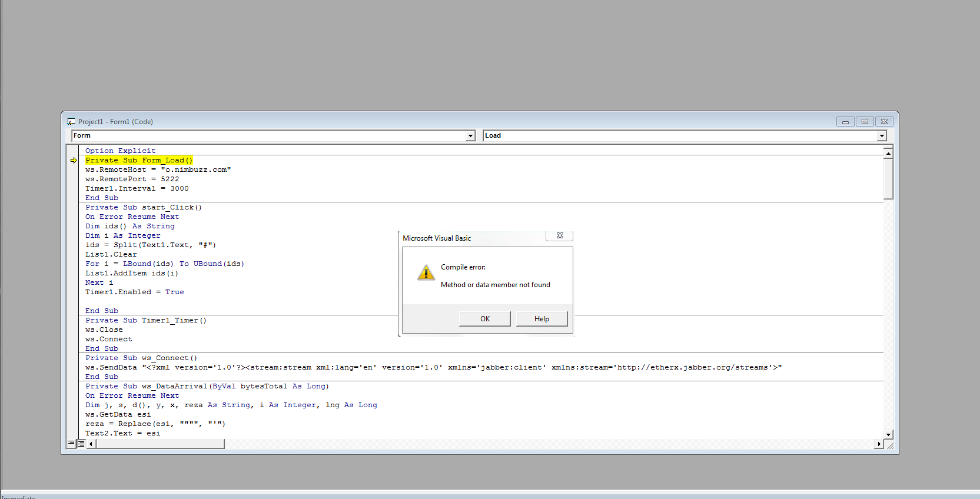
Task: Click OK in the compile error dialog
Action: [x=485, y=319]
